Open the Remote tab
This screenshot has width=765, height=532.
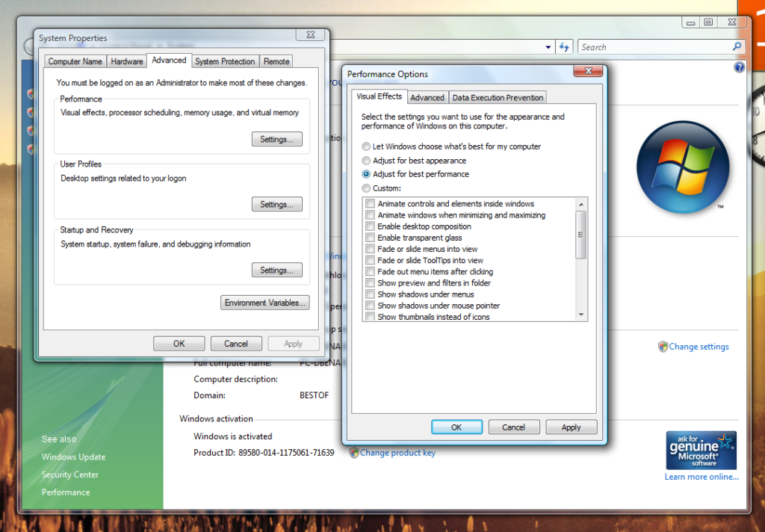(276, 61)
